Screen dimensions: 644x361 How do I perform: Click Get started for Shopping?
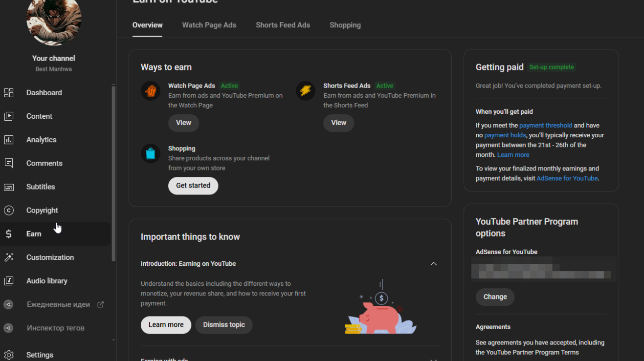(x=193, y=186)
